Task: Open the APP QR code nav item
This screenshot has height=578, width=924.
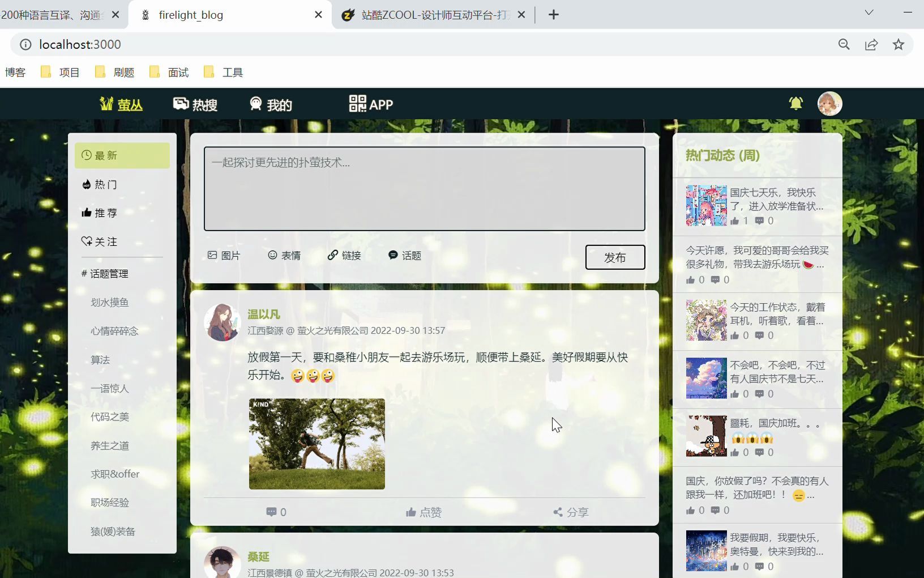Action: coord(371,104)
